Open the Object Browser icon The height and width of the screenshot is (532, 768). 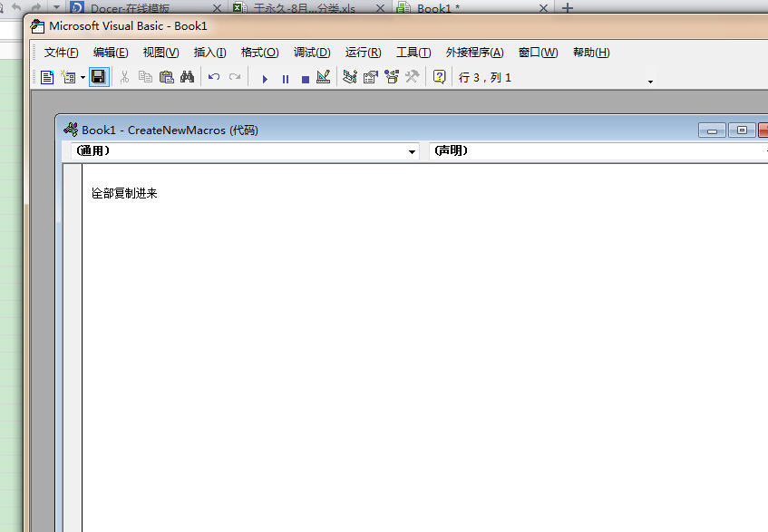pyautogui.click(x=392, y=78)
